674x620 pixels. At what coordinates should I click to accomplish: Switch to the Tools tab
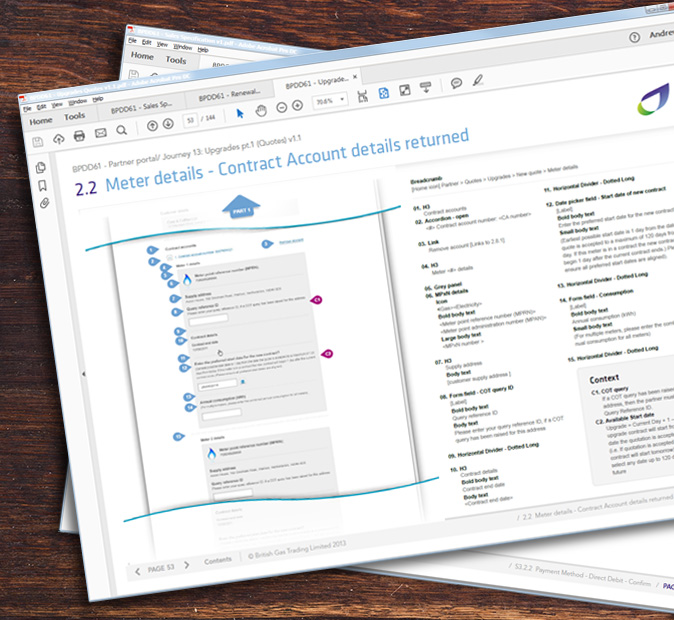75,116
